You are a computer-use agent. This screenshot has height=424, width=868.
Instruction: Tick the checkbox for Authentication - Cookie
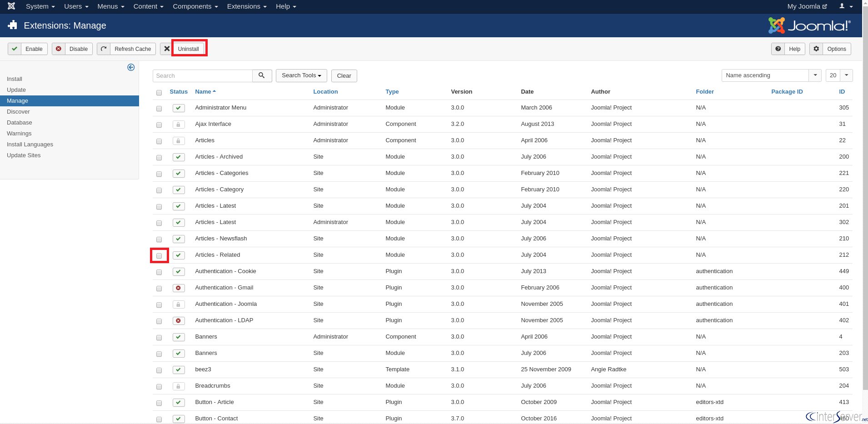pyautogui.click(x=159, y=272)
